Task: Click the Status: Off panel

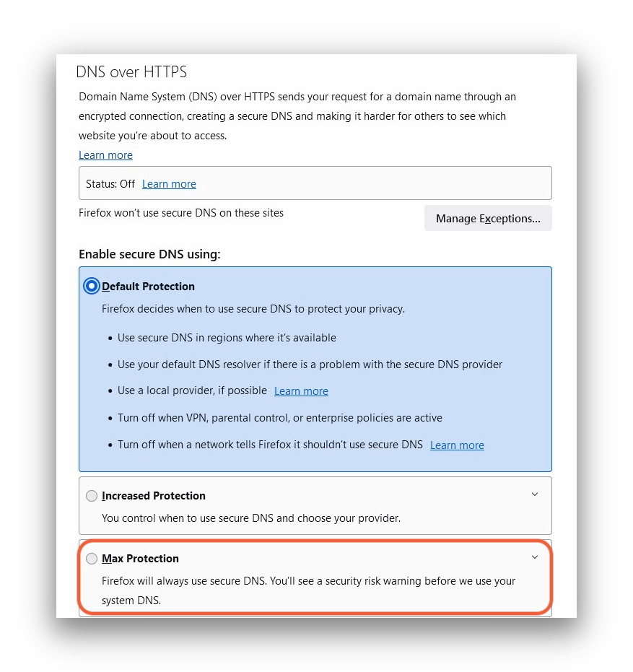Action: (315, 183)
